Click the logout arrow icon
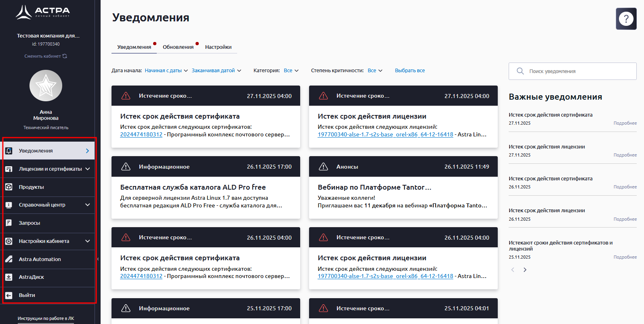This screenshot has height=324, width=644. (x=9, y=295)
